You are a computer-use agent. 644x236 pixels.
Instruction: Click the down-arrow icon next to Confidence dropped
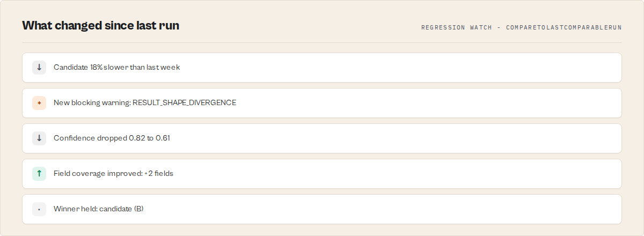[x=39, y=138]
